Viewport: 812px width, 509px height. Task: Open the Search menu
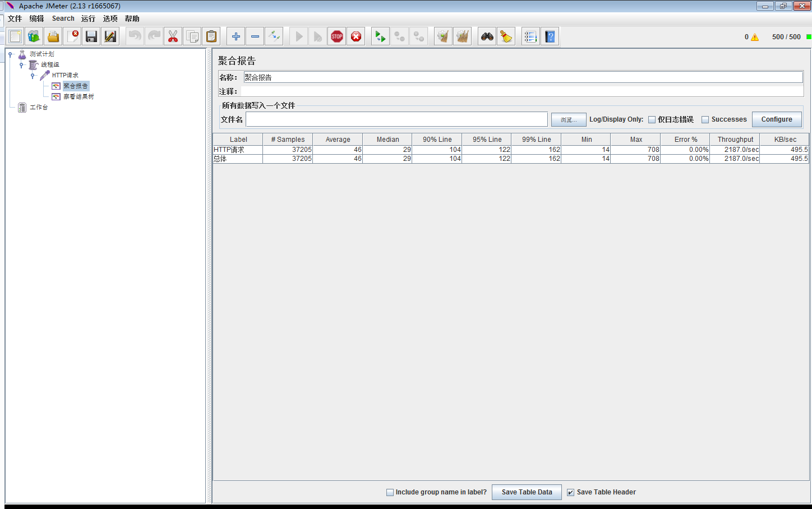coord(63,18)
